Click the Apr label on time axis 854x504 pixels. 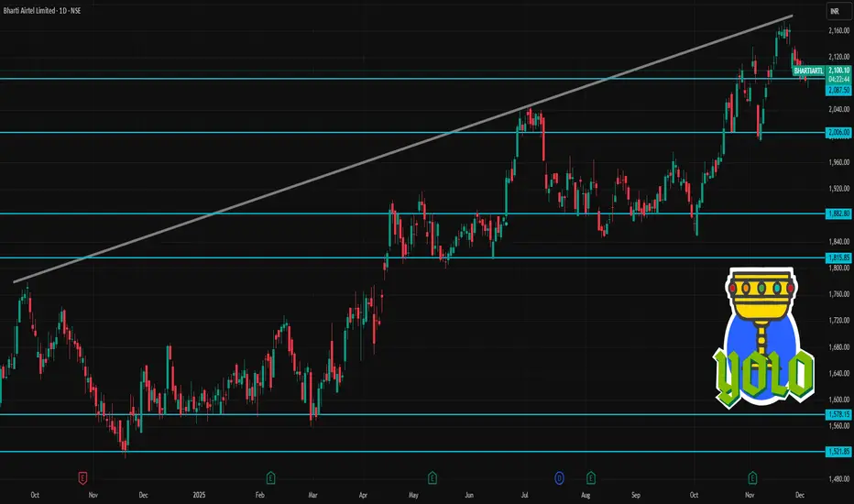tap(363, 495)
